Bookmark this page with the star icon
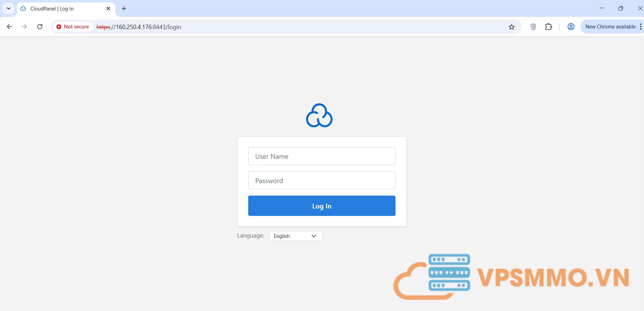 [x=511, y=27]
